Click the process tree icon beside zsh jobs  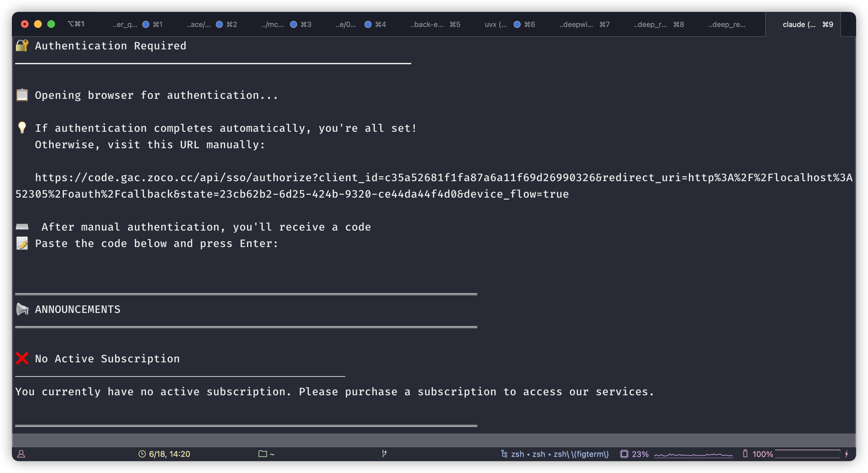504,454
